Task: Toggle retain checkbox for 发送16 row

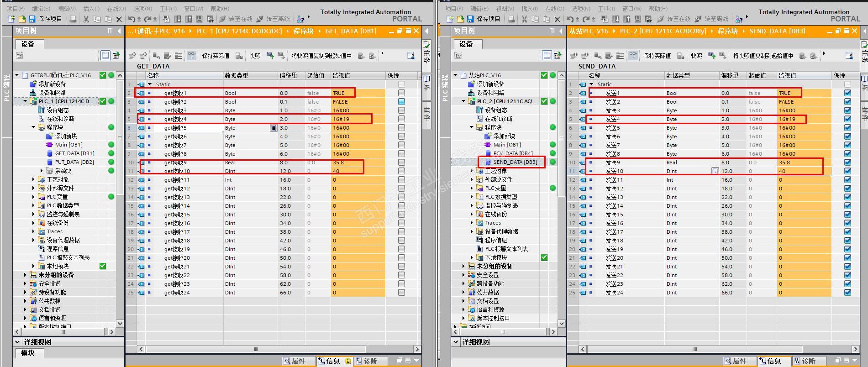Action: (848, 223)
